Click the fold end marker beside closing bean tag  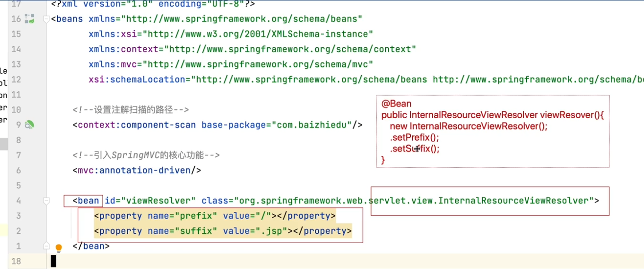tap(46, 246)
